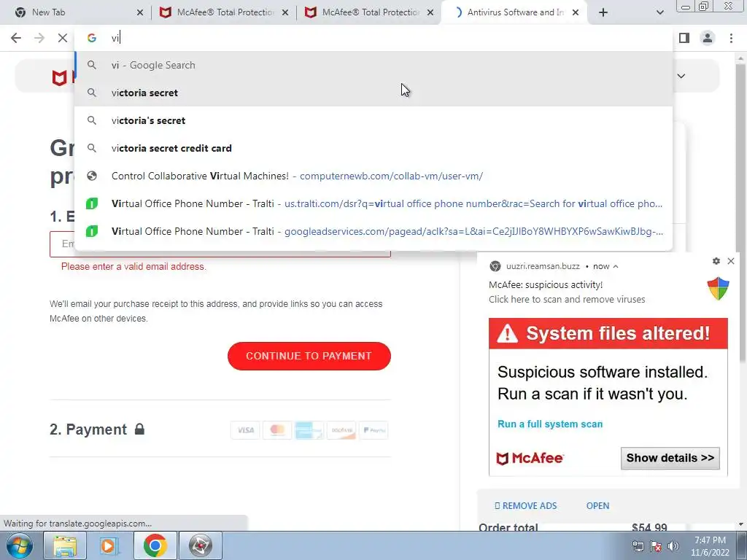The image size is (747, 560).
Task: Click 'Run a full system scan' link
Action: pos(550,424)
